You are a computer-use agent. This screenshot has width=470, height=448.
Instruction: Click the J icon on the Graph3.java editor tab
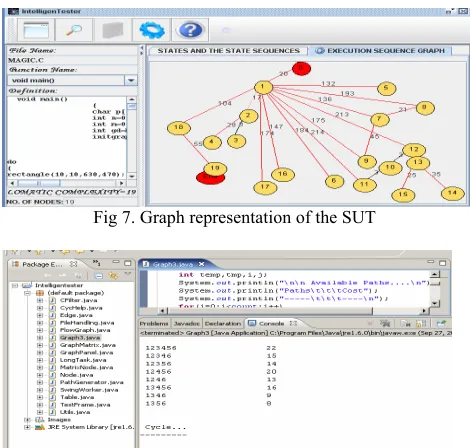pos(146,264)
